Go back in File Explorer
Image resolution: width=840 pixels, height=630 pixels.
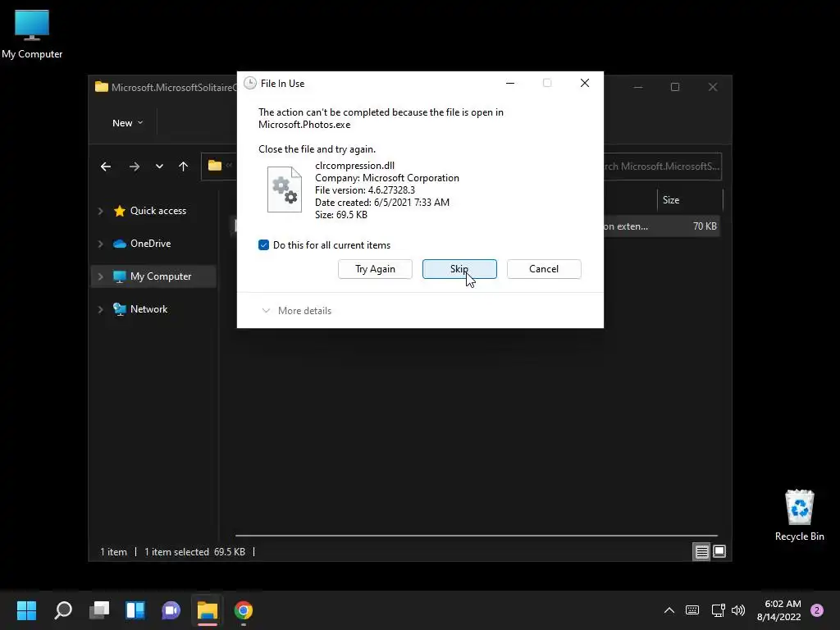pos(106,167)
